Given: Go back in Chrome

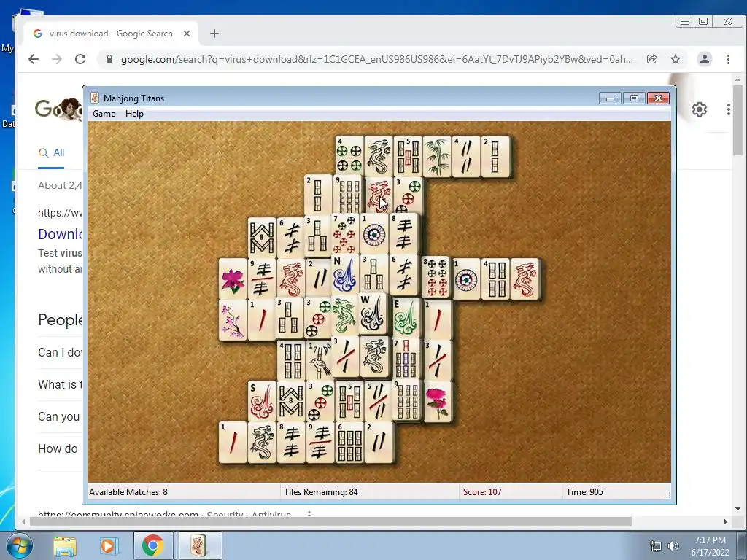Looking at the screenshot, I should [x=34, y=59].
